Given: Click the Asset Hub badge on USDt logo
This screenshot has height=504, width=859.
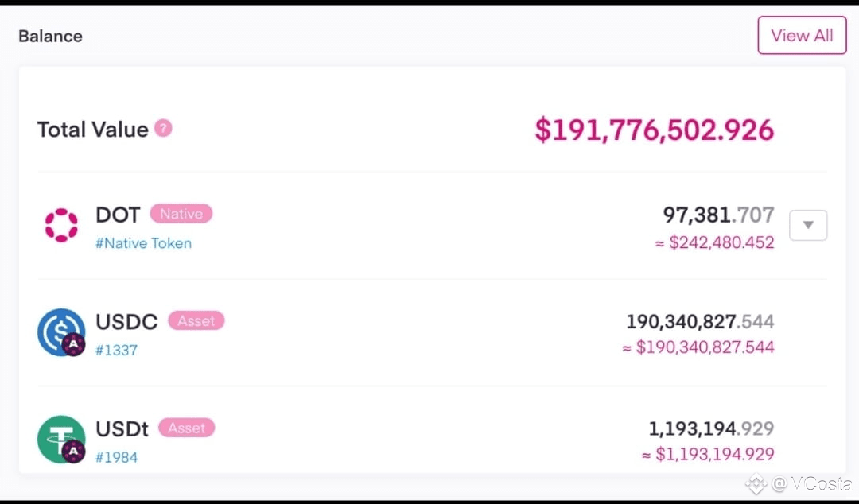Looking at the screenshot, I should [73, 452].
